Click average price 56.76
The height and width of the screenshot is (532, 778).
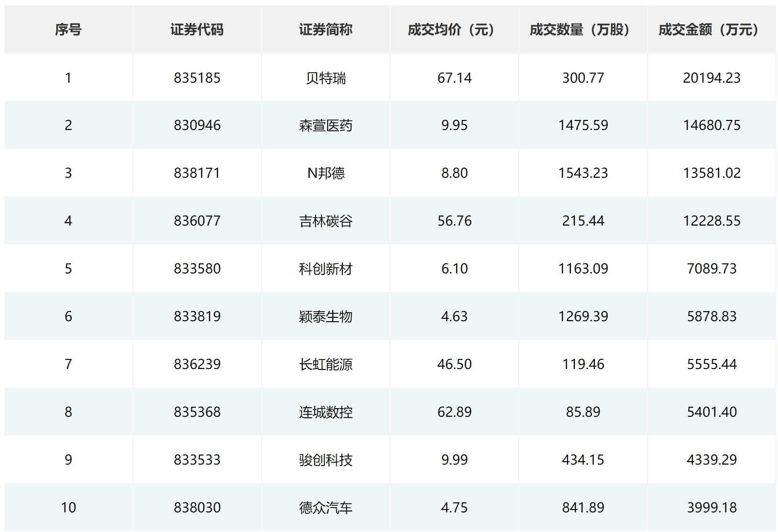coord(454,221)
